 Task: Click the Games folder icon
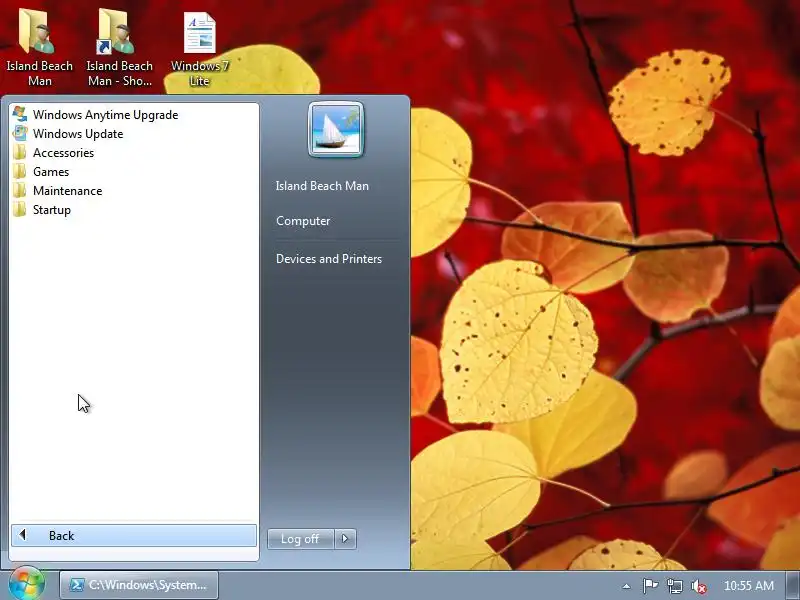[x=20, y=171]
